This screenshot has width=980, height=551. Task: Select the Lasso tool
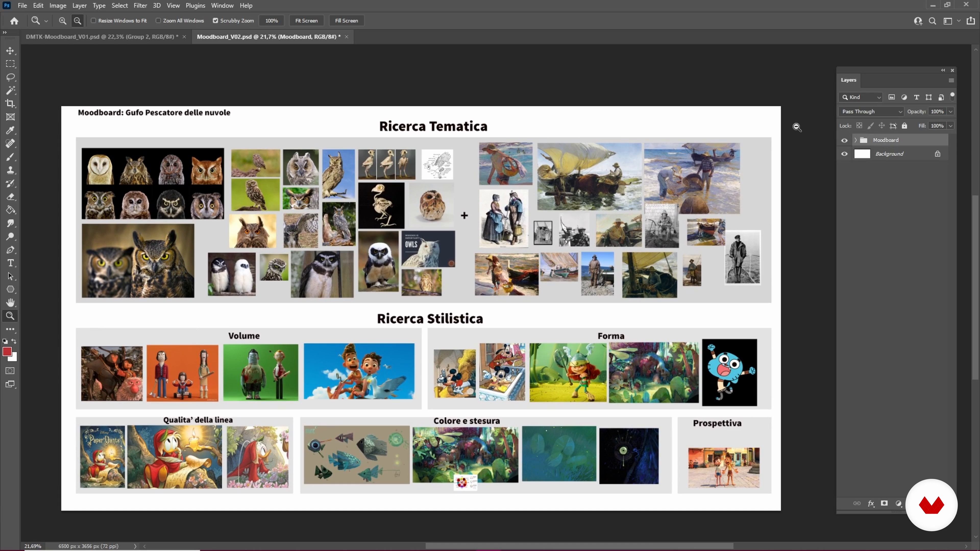(x=10, y=77)
